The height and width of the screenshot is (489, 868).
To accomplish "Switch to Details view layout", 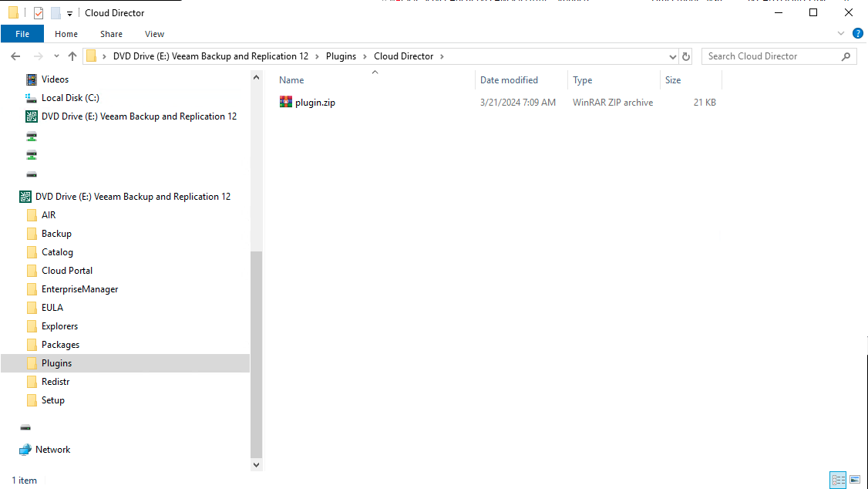I will (x=838, y=480).
